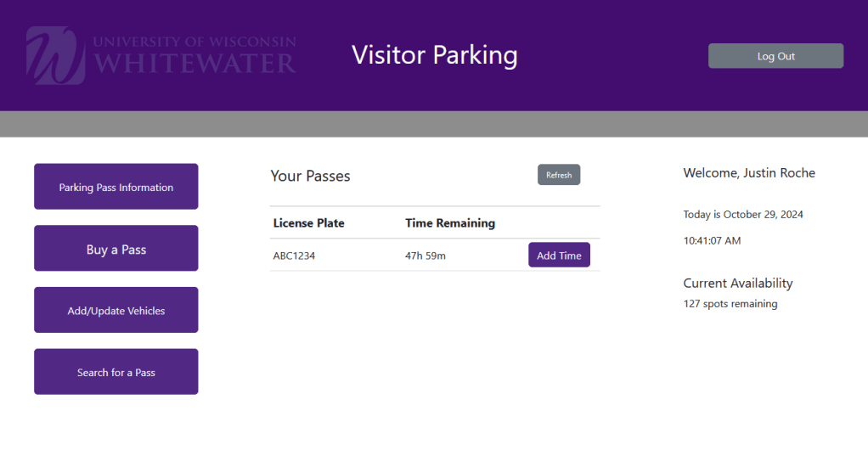
Task: Click the Your Passes heading
Action: tap(310, 176)
